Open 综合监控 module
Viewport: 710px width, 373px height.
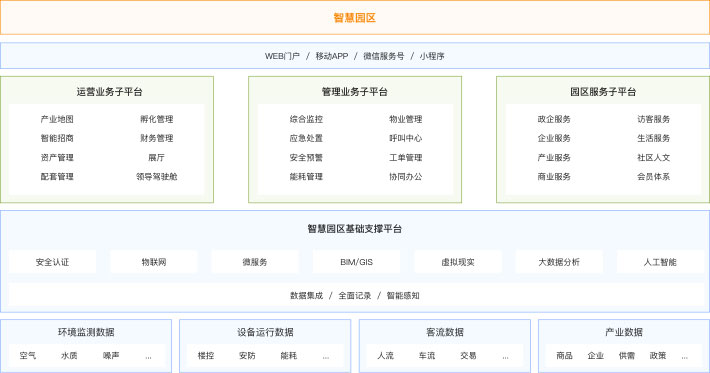(x=306, y=119)
